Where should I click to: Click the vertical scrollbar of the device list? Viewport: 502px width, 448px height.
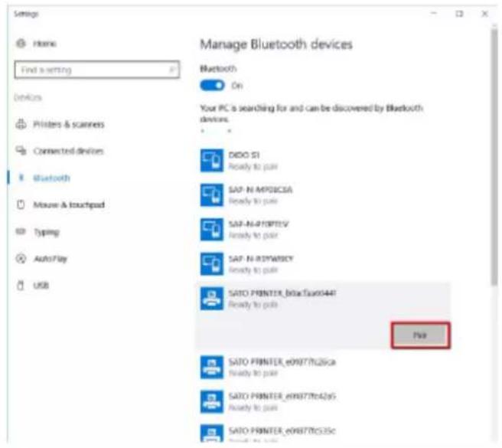tap(494, 157)
